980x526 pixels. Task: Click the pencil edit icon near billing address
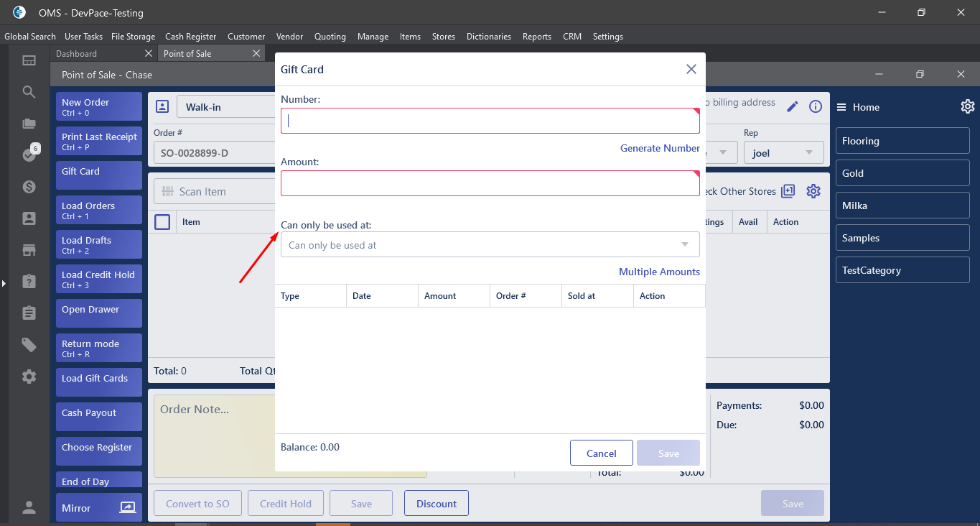(x=793, y=106)
